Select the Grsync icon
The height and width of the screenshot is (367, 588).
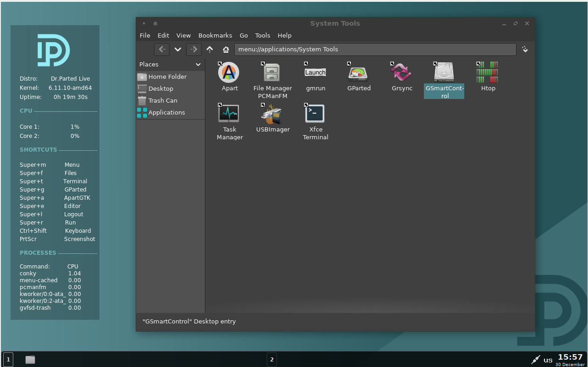tap(401, 72)
